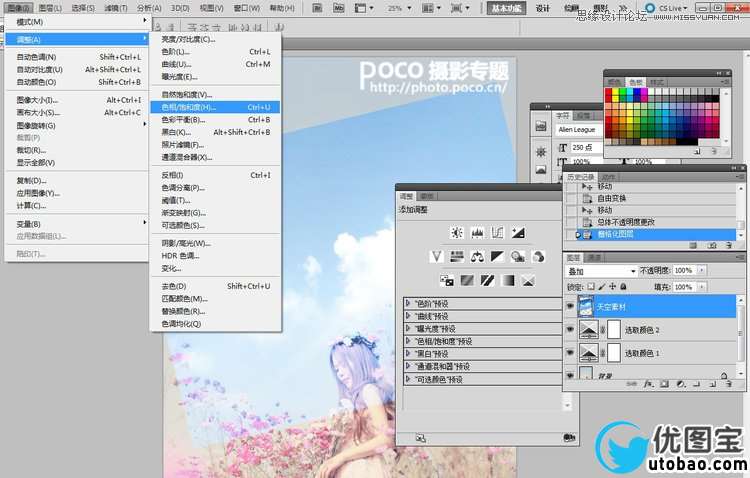Pick the yellow swatch in first Swatches row
Image resolution: width=750 pixels, height=478 pixels.
(x=616, y=92)
